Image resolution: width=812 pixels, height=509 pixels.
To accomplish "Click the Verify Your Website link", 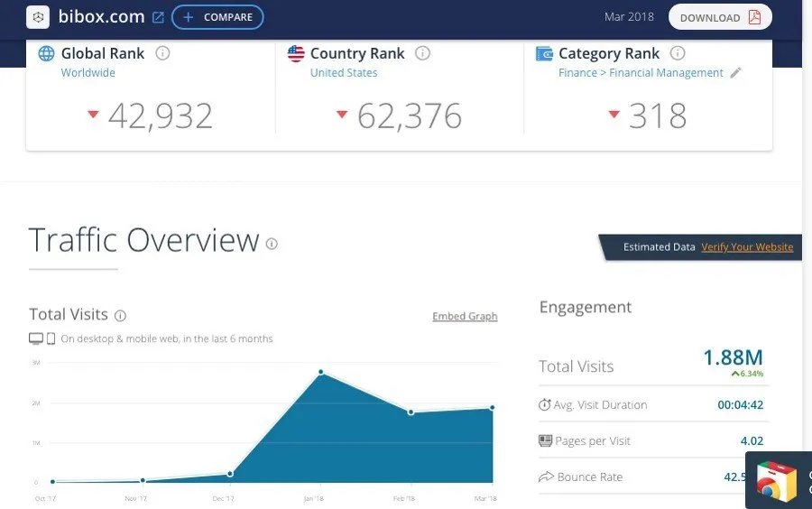I will [747, 247].
